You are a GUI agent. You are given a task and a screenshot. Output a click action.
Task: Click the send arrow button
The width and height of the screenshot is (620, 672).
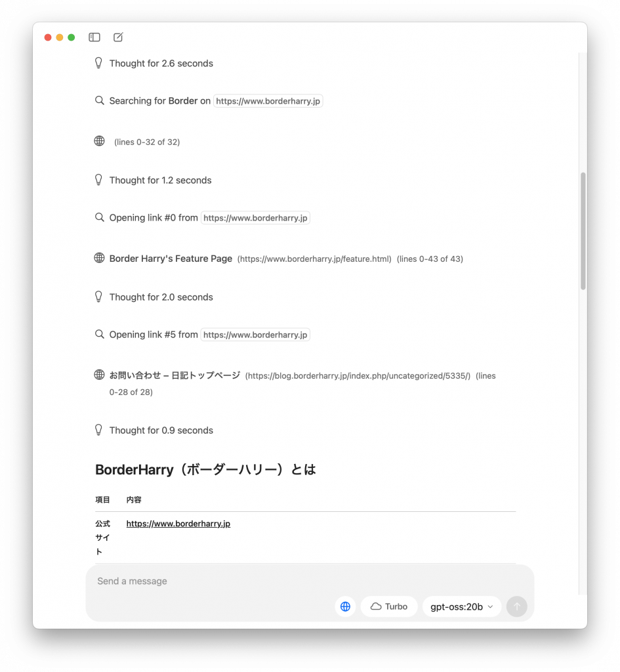[x=517, y=606]
